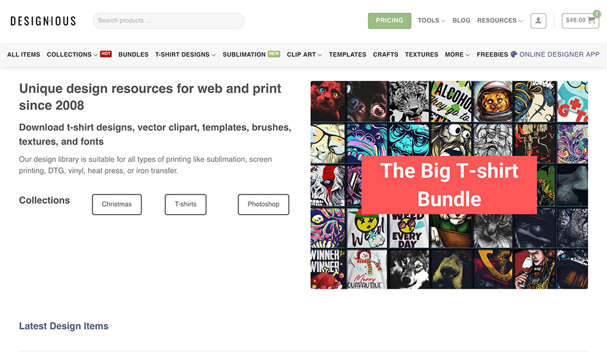
Task: Expand the T-Shirt Designs dropdown
Action: pyautogui.click(x=185, y=55)
